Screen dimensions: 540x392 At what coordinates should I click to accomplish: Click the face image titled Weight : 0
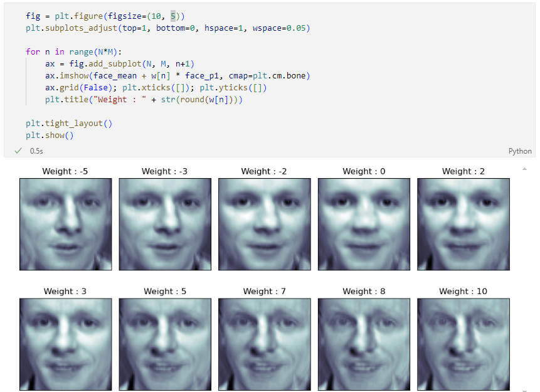(364, 225)
